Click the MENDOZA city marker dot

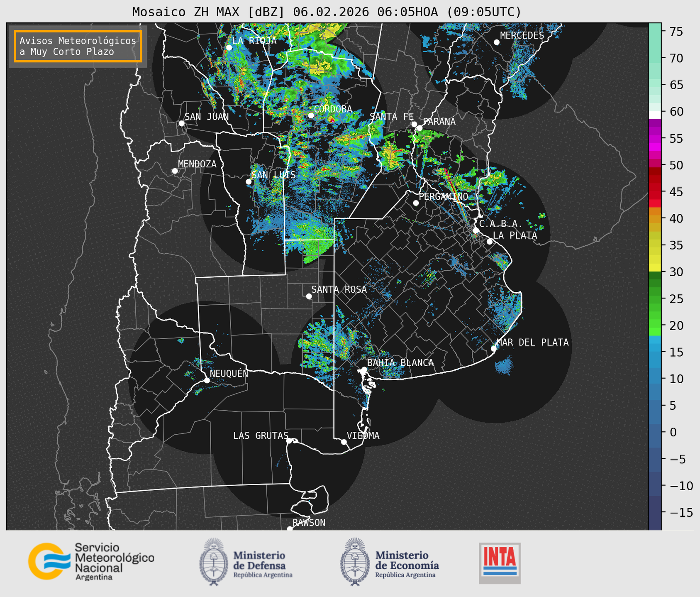tap(175, 171)
